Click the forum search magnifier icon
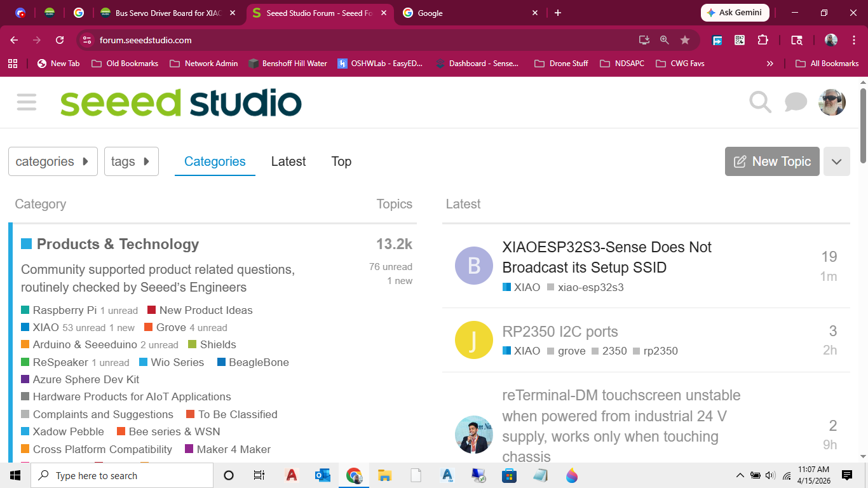 click(x=760, y=102)
